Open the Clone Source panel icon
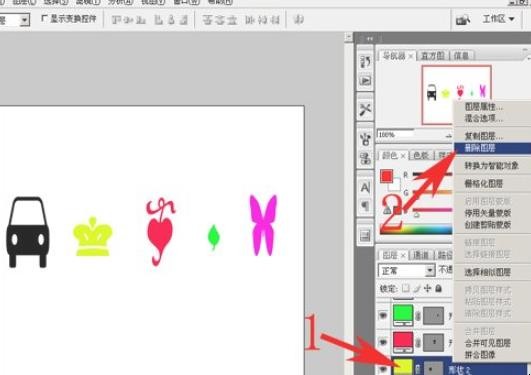Screen dimensions: 531x375 coord(365,159)
